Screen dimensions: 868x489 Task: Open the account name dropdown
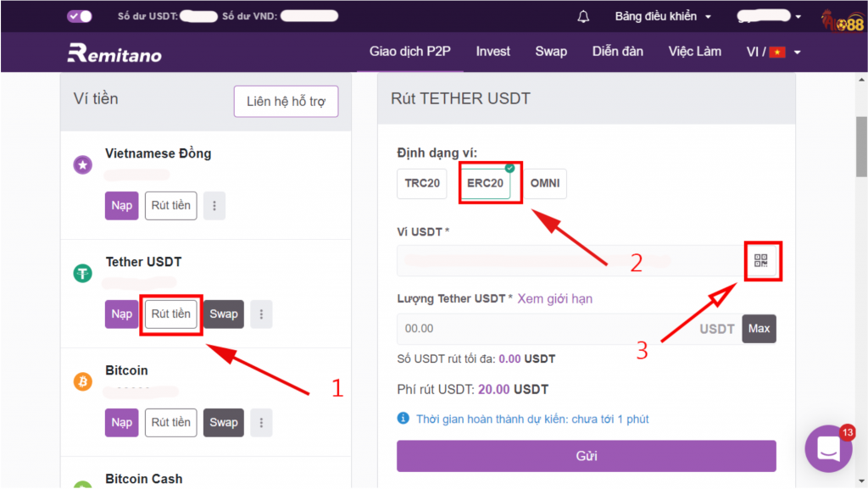(x=770, y=17)
